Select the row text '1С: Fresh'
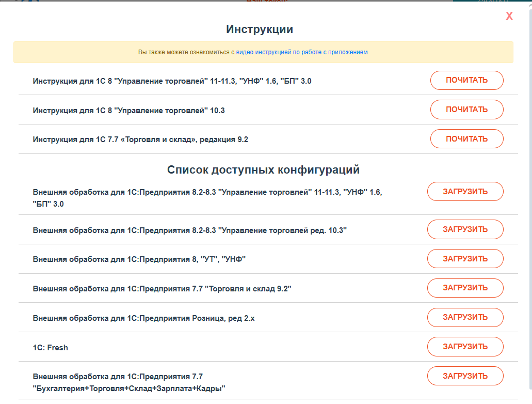 pyautogui.click(x=50, y=348)
